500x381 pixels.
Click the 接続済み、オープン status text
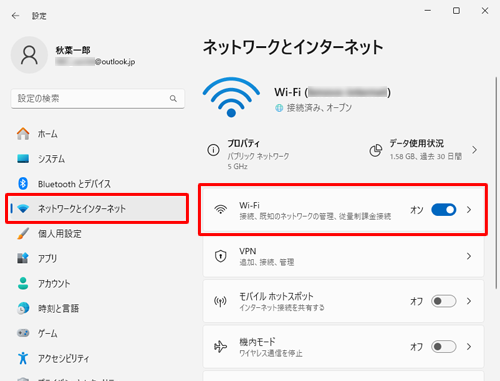click(x=319, y=108)
